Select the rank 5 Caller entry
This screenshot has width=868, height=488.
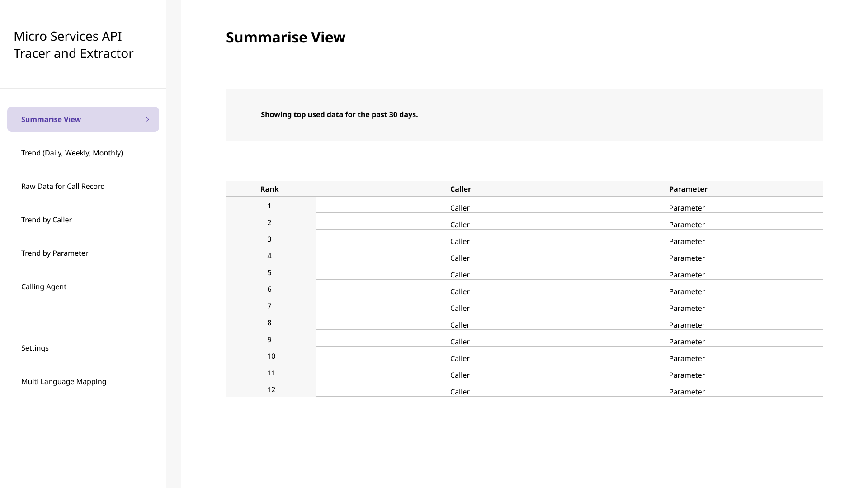coord(460,275)
